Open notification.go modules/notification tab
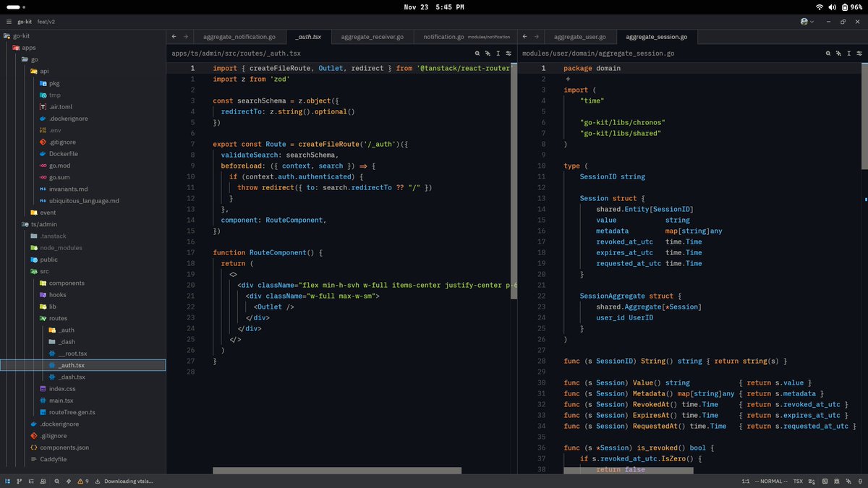868x488 pixels. pos(466,36)
